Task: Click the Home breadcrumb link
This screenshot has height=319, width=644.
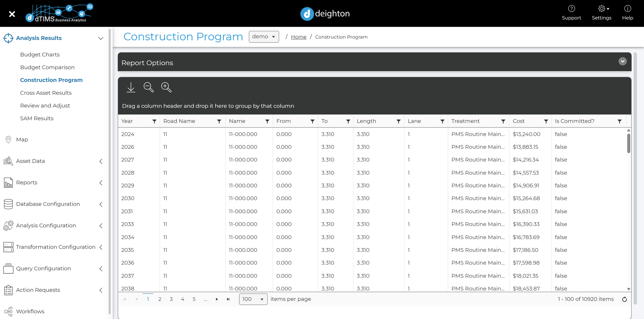Action: 299,37
